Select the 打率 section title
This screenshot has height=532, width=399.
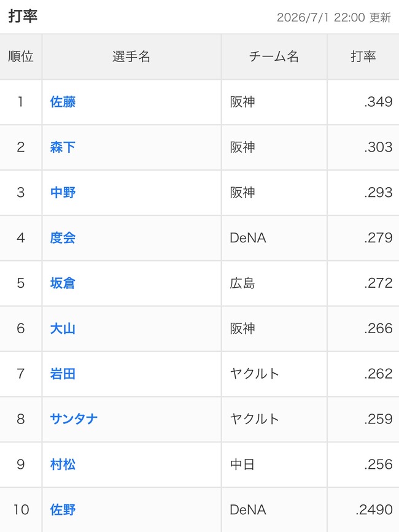coord(23,16)
